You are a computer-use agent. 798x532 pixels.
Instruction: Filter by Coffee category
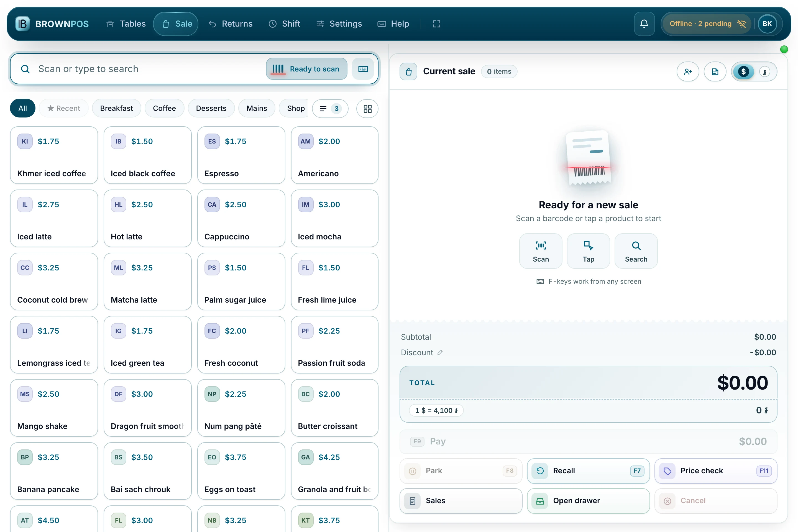pos(164,109)
